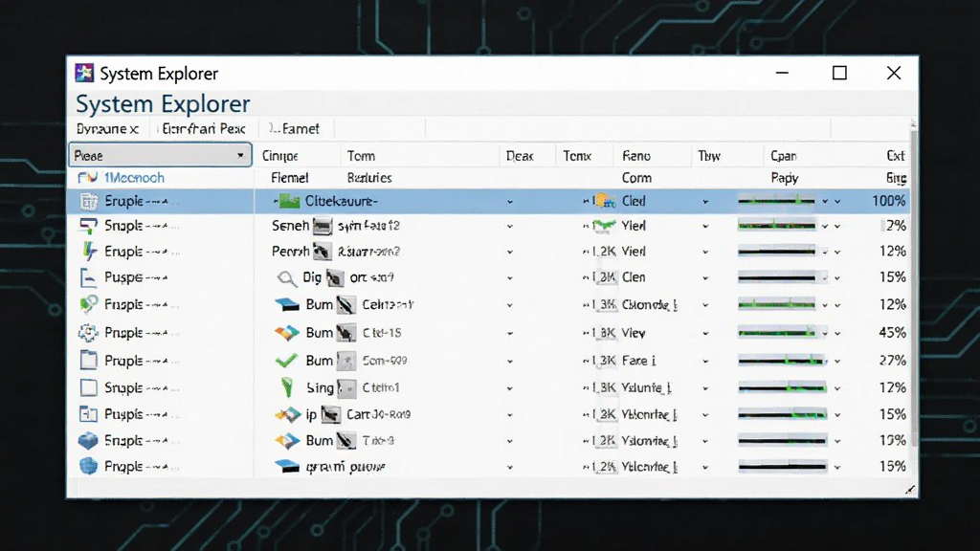Open the Deax dropdown arrow in the gramf piuoue row

[510, 467]
